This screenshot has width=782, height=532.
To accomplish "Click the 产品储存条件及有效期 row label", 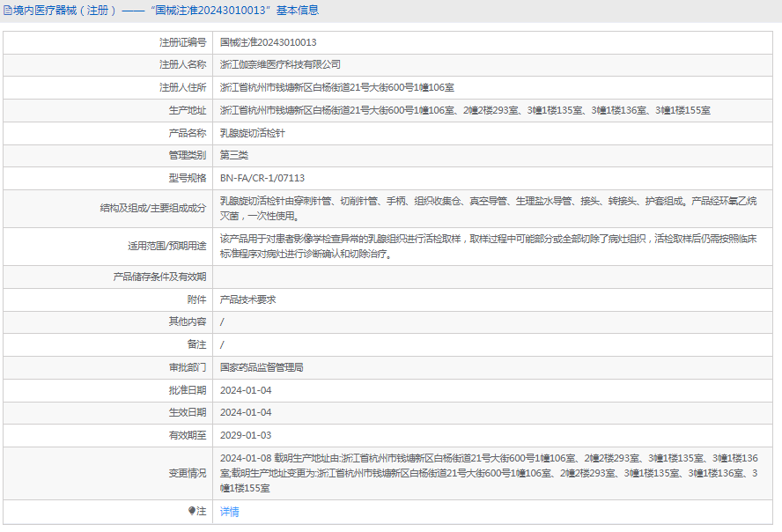I will 159,277.
